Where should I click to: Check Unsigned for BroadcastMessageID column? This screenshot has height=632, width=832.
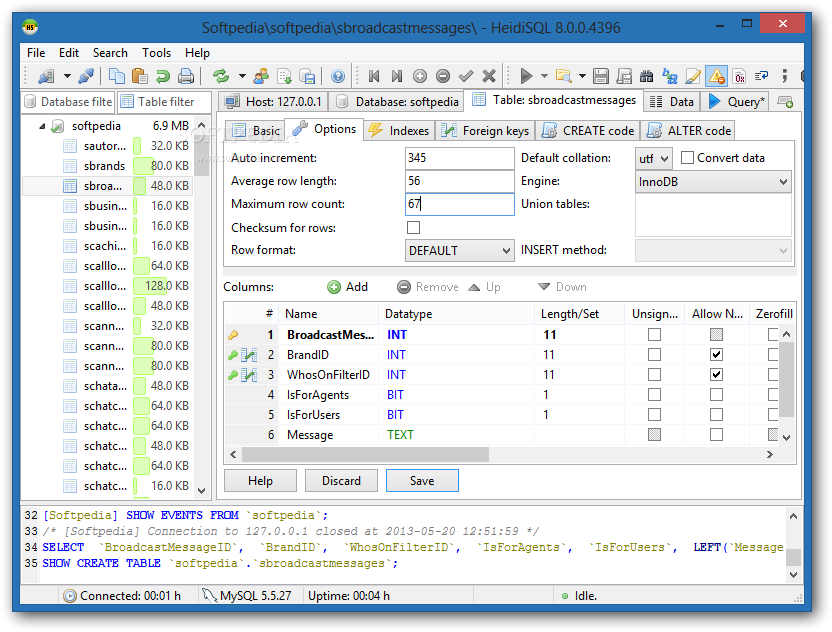tap(654, 334)
